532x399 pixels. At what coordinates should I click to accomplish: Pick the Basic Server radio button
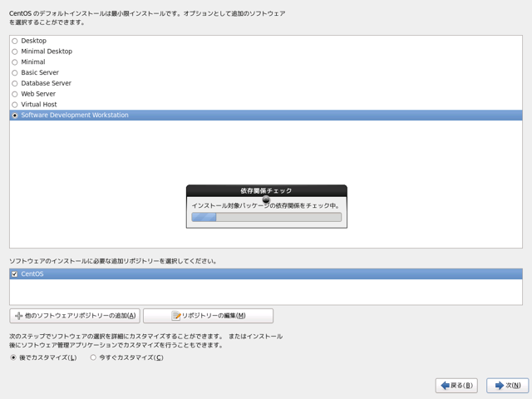click(x=15, y=72)
